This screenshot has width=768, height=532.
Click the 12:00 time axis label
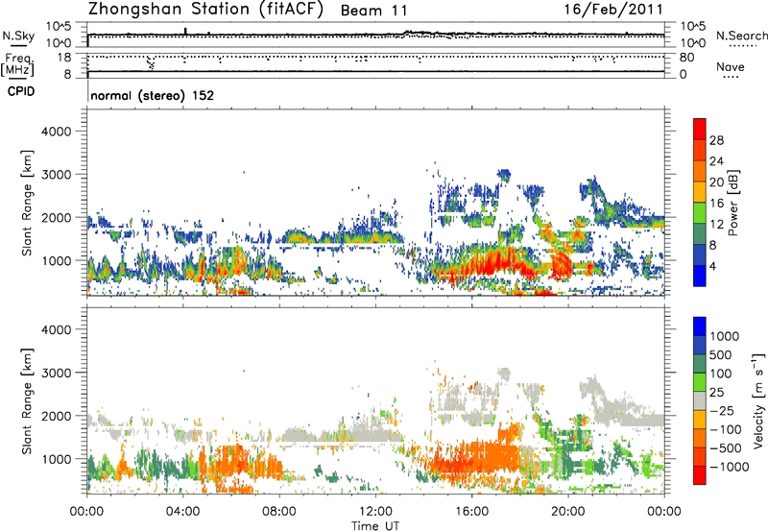375,512
